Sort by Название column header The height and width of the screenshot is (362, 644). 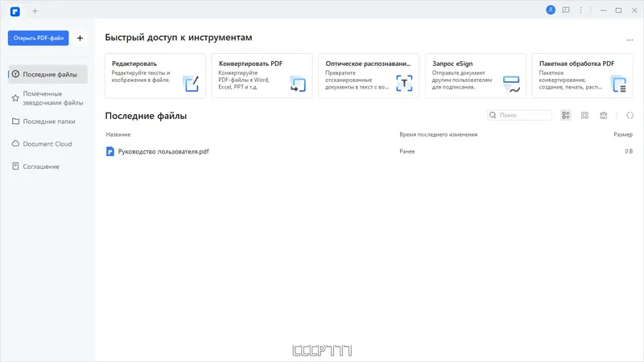click(118, 134)
